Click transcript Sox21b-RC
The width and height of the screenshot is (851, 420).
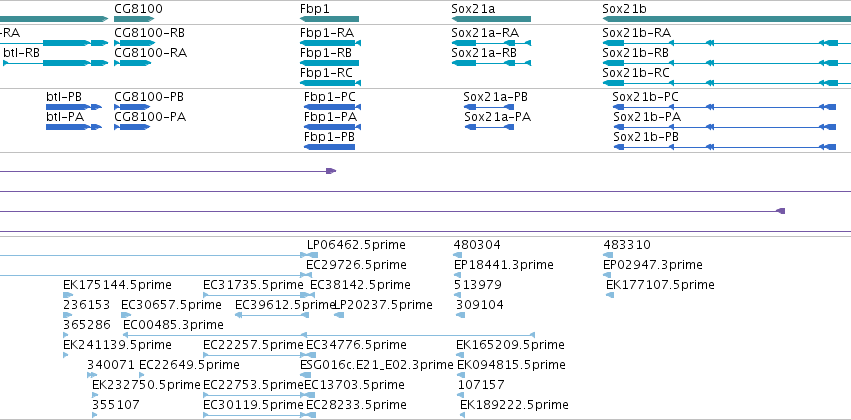click(636, 73)
